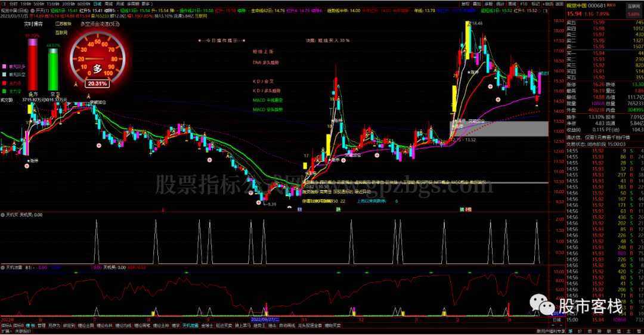Click the diamond icon after 红升1: 15.52
The height and width of the screenshot is (335, 644).
(x=539, y=11)
